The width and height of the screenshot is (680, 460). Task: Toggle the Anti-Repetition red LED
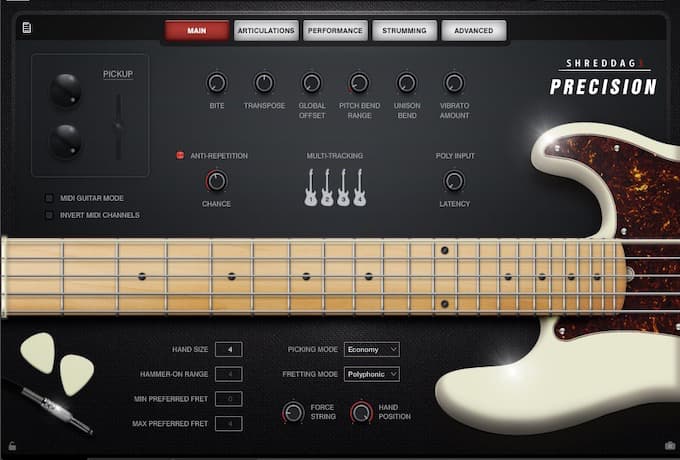(180, 155)
